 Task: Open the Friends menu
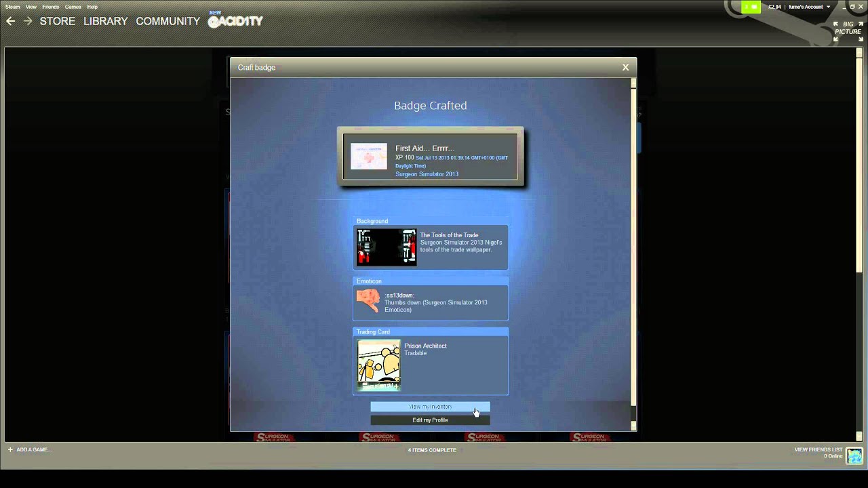point(51,7)
